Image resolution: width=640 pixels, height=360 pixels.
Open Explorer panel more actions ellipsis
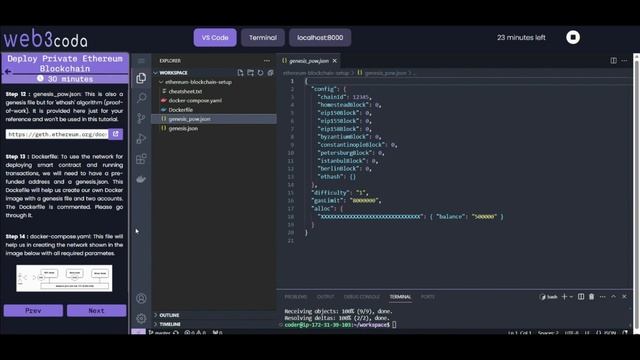point(267,60)
